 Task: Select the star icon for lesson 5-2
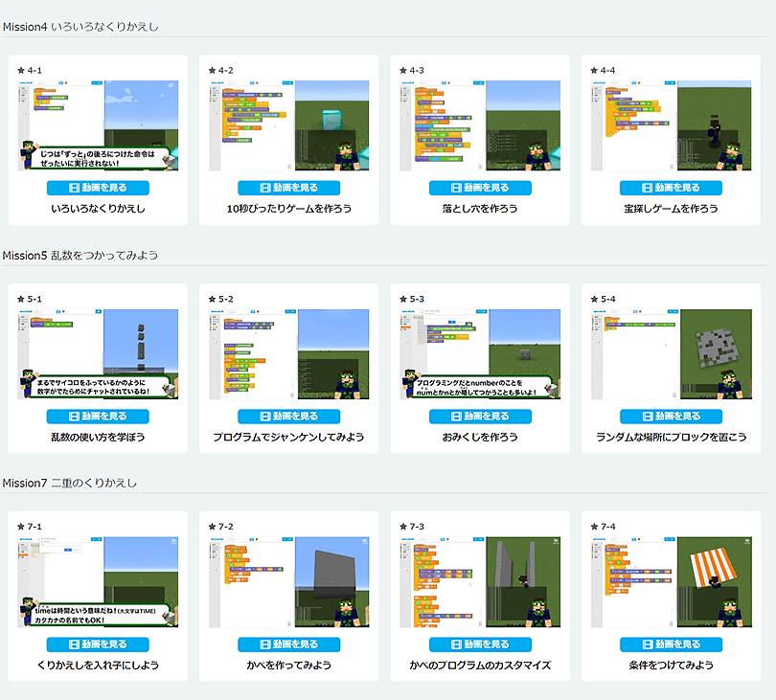coord(213,299)
